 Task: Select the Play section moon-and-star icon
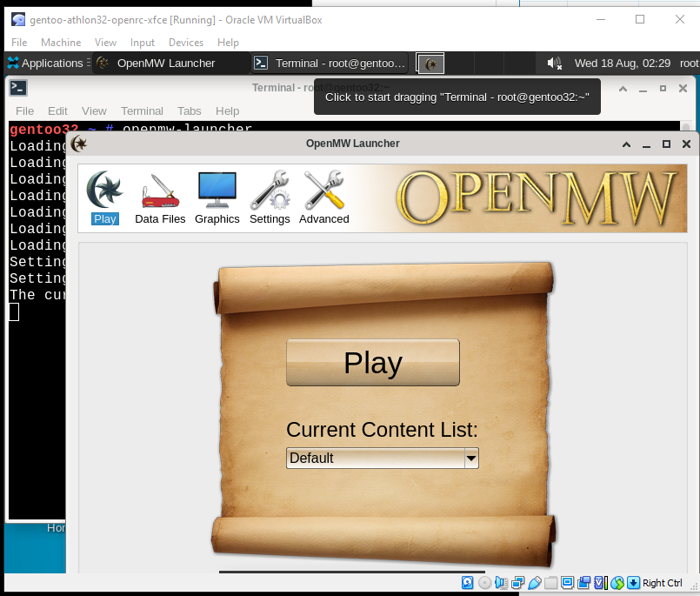pos(105,198)
